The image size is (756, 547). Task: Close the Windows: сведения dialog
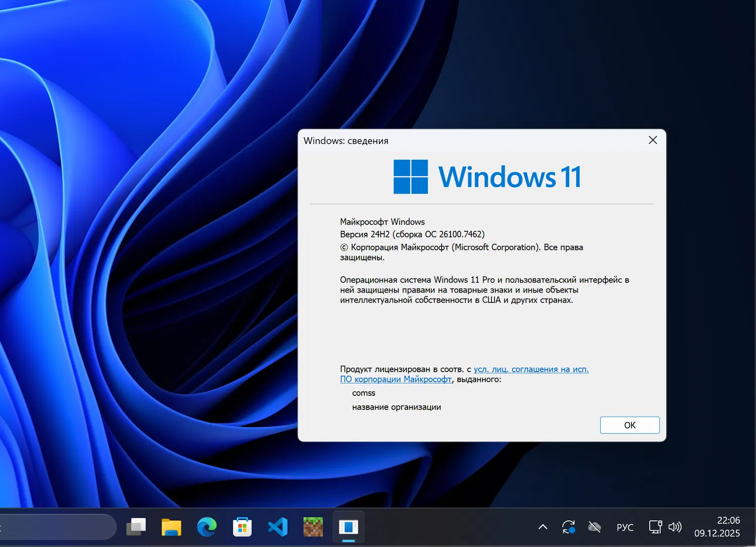pos(653,140)
